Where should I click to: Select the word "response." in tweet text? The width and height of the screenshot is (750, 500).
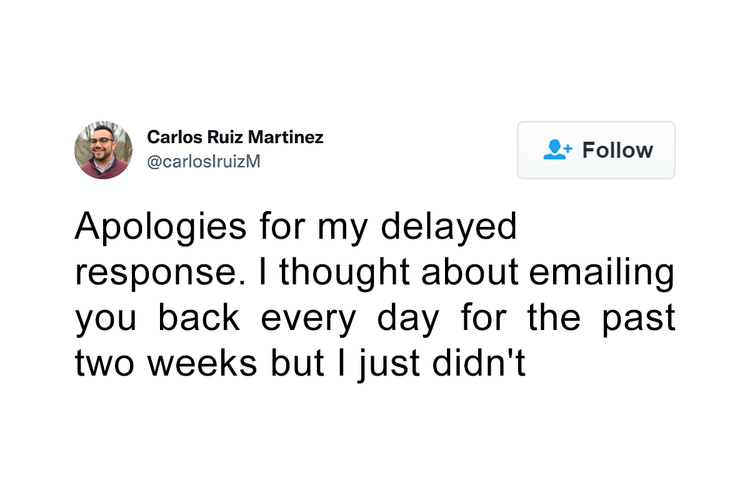pos(161,273)
